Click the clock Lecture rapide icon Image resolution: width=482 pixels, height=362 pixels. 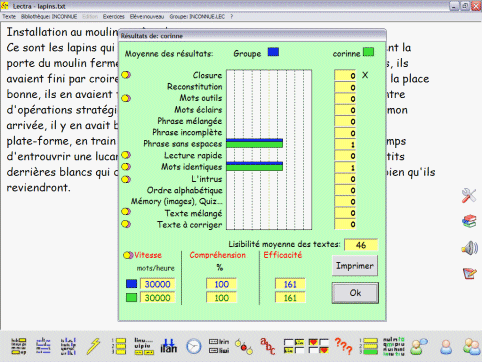[x=194, y=347]
